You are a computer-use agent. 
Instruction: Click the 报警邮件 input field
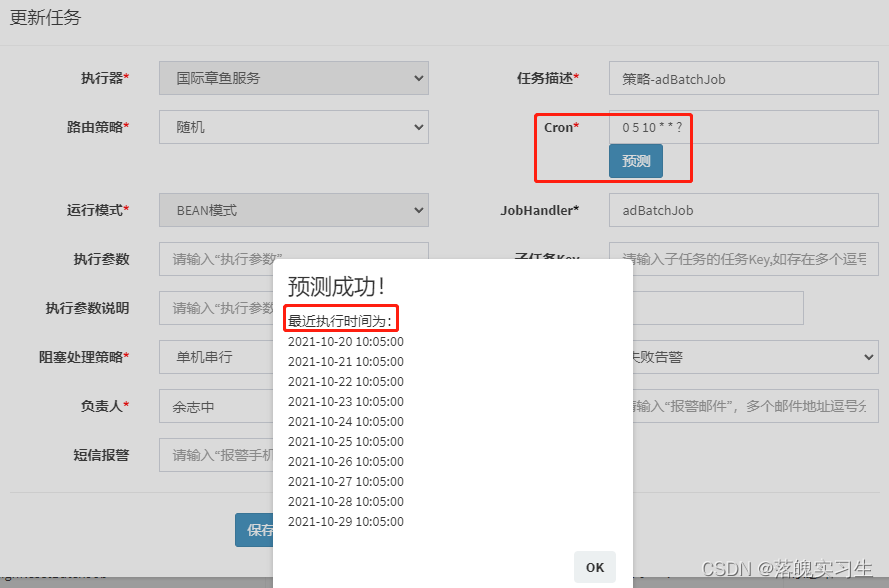pyautogui.click(x=755, y=406)
